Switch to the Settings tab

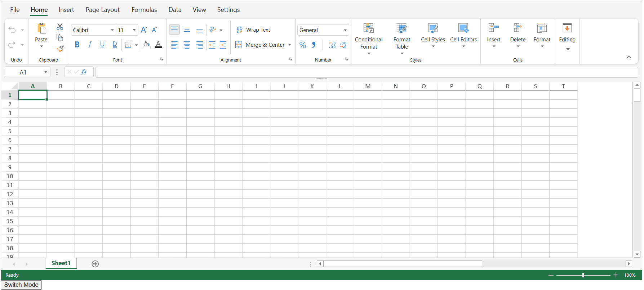coord(228,10)
